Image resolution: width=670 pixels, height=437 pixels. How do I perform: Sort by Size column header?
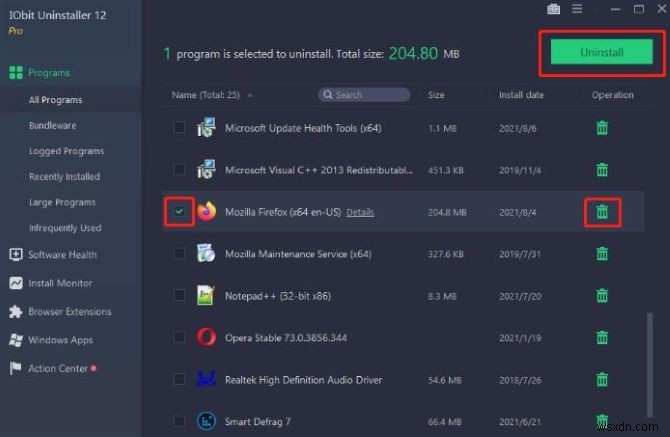pos(436,95)
